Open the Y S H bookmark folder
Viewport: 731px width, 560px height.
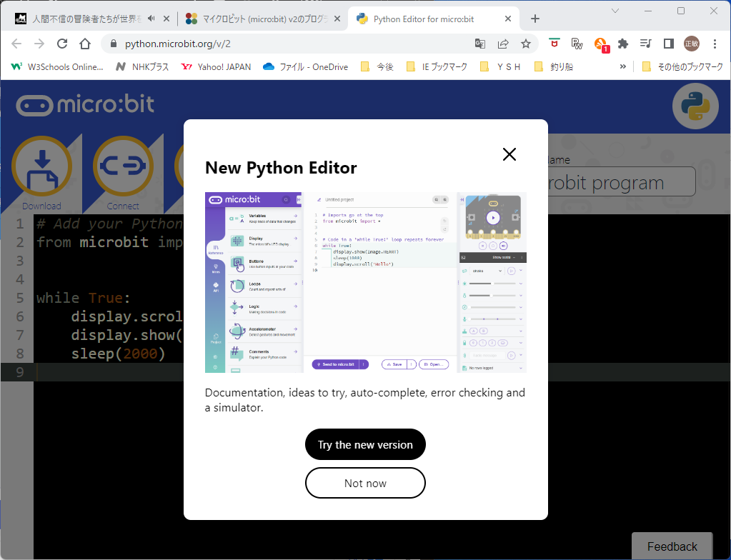coord(500,67)
